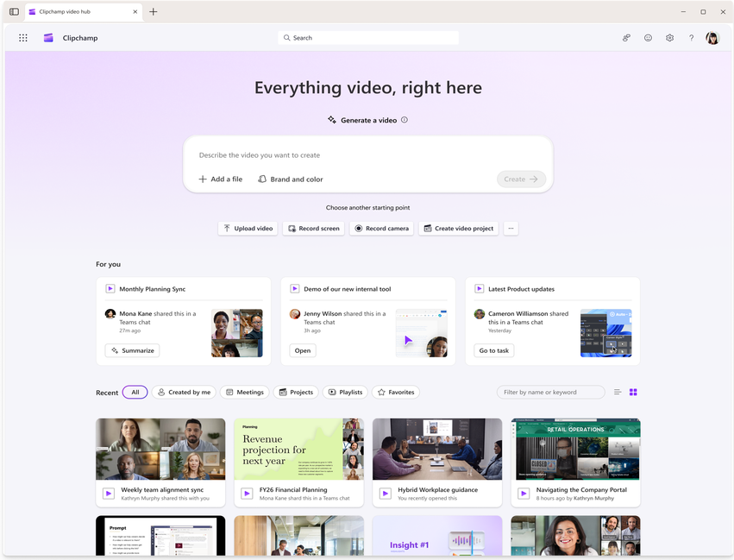The width and height of the screenshot is (734, 560).
Task: Click play icon on Latest Product updates header
Action: (479, 288)
